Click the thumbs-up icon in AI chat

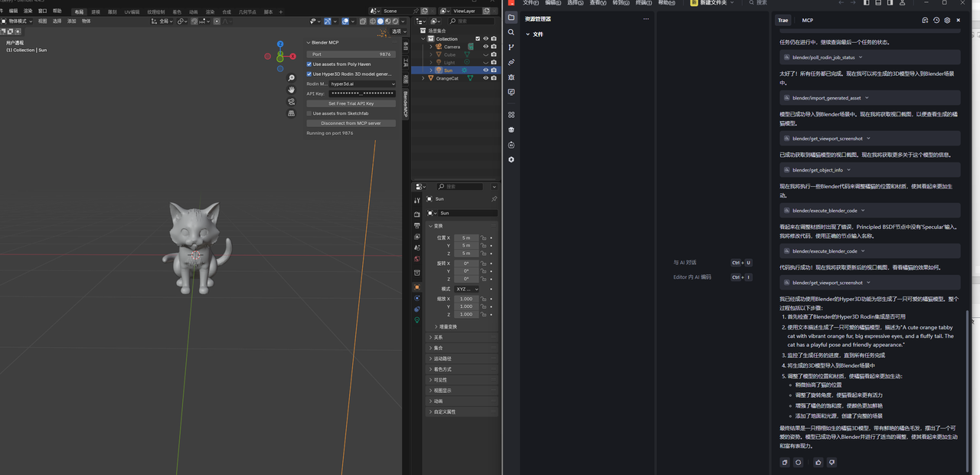point(818,462)
